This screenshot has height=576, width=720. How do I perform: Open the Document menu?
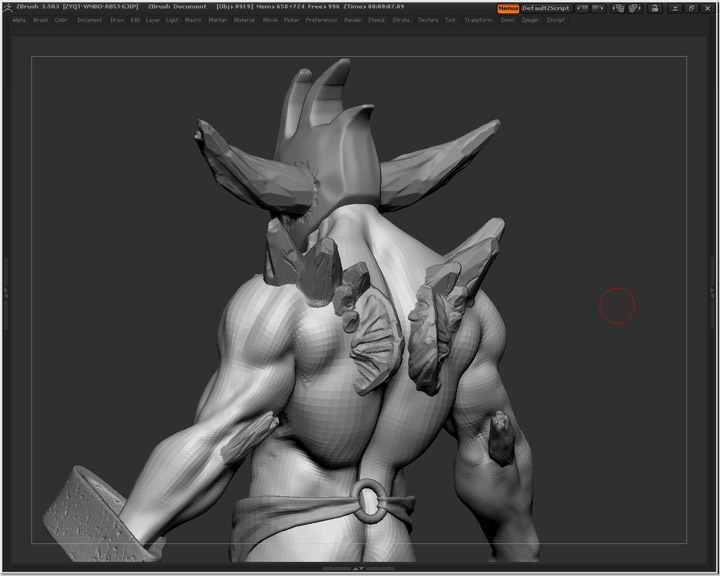click(x=90, y=20)
